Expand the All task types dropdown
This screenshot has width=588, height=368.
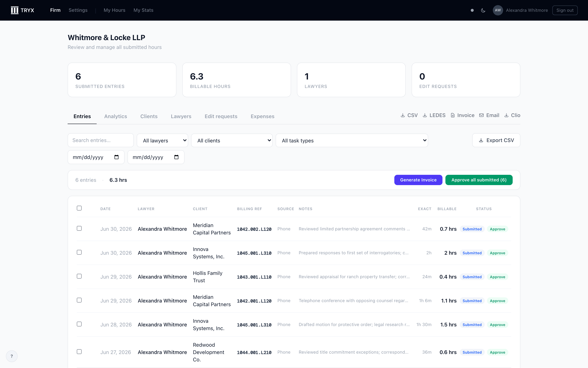[x=352, y=140]
